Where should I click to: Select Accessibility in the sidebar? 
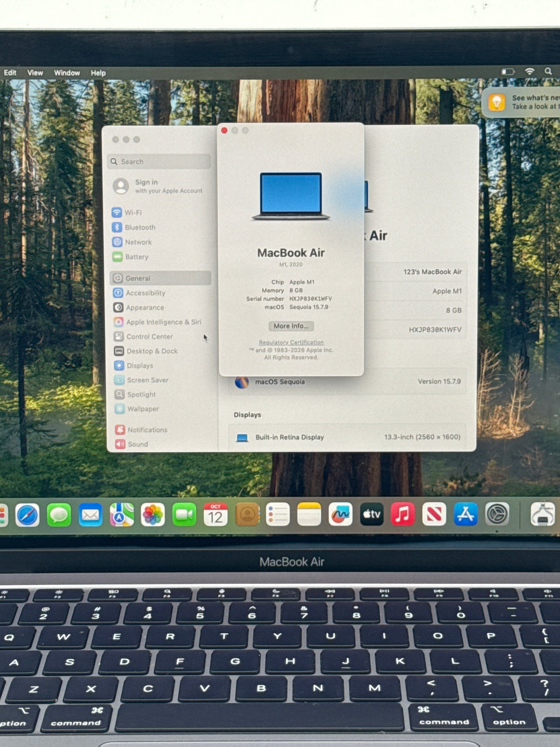click(160, 293)
